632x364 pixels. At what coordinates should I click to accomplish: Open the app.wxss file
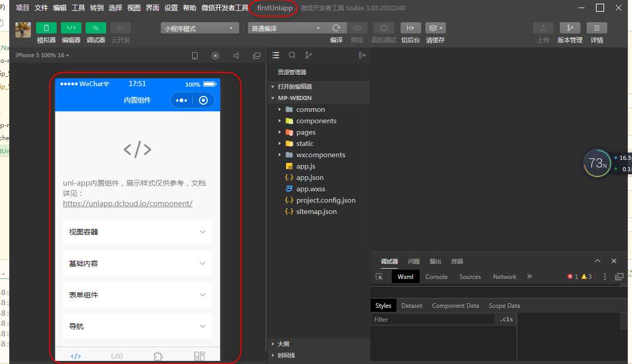pyautogui.click(x=319, y=189)
